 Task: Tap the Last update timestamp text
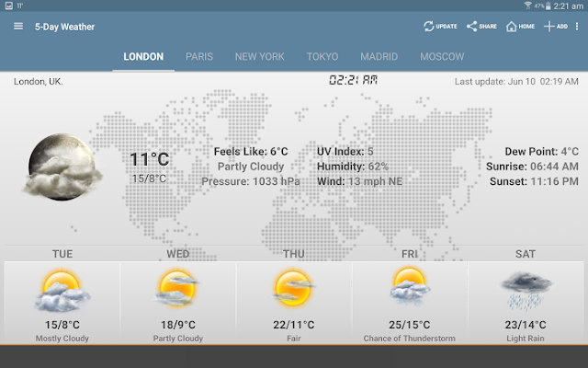click(516, 82)
